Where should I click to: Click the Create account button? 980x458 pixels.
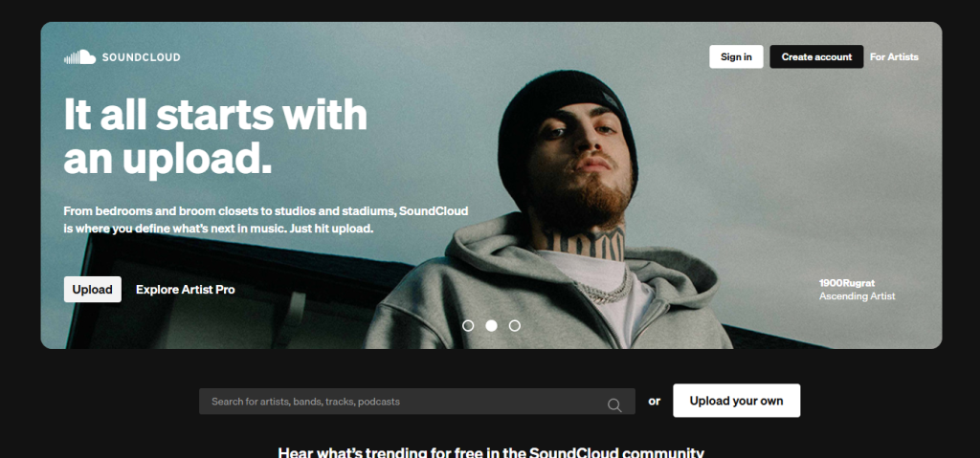point(816,56)
